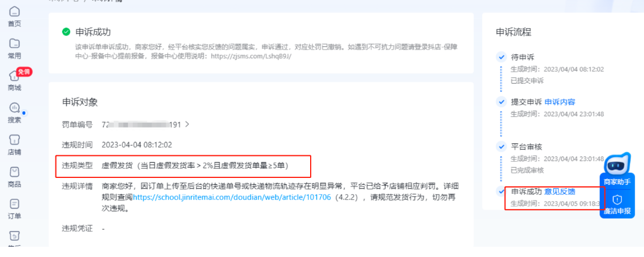The image size is (644, 257).
Task: Open the 商家助手 robot assistant
Action: [617, 169]
